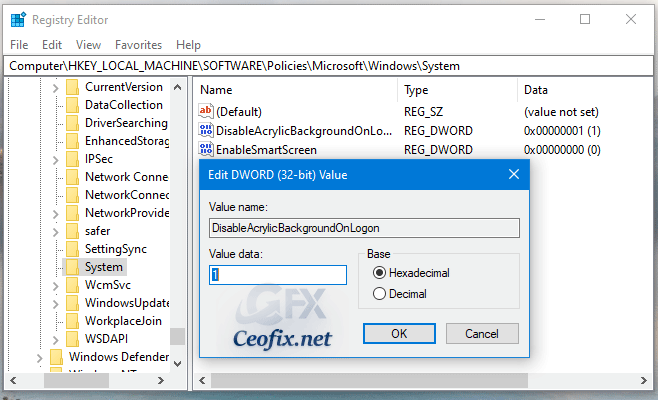Click the DataCollection folder icon

click(x=72, y=105)
